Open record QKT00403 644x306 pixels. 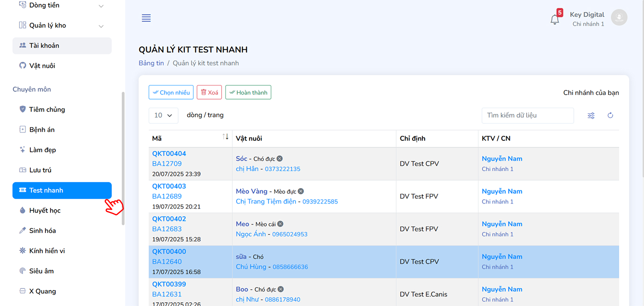pyautogui.click(x=168, y=186)
